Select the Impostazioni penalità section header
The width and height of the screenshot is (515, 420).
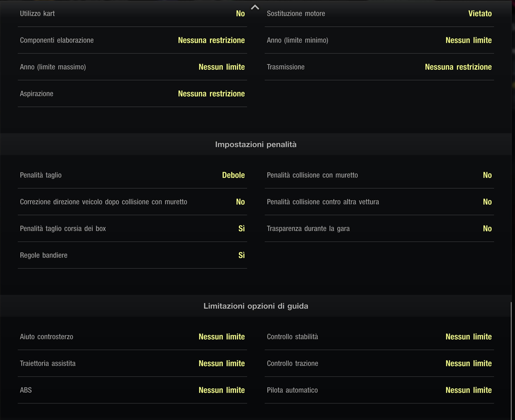click(256, 144)
